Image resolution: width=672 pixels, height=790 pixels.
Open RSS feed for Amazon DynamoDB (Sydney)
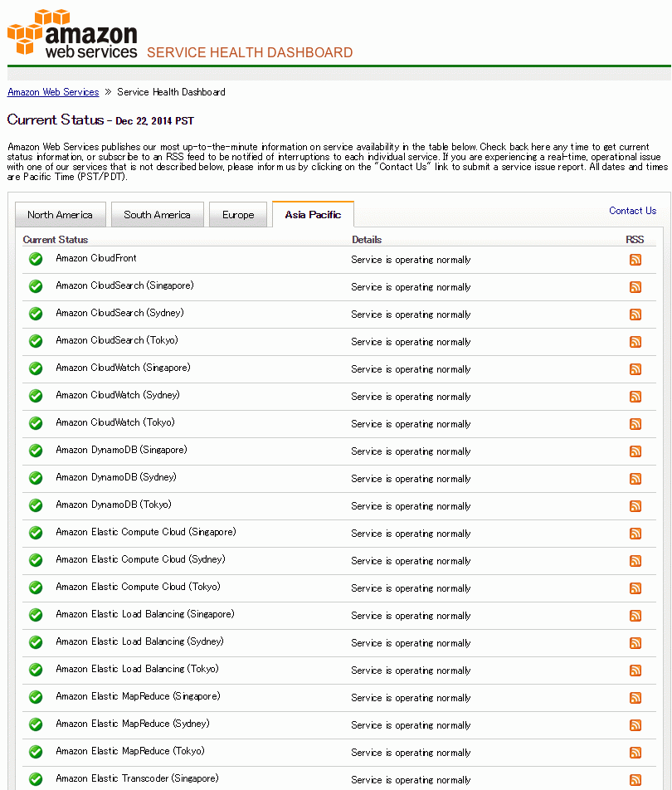click(x=635, y=479)
